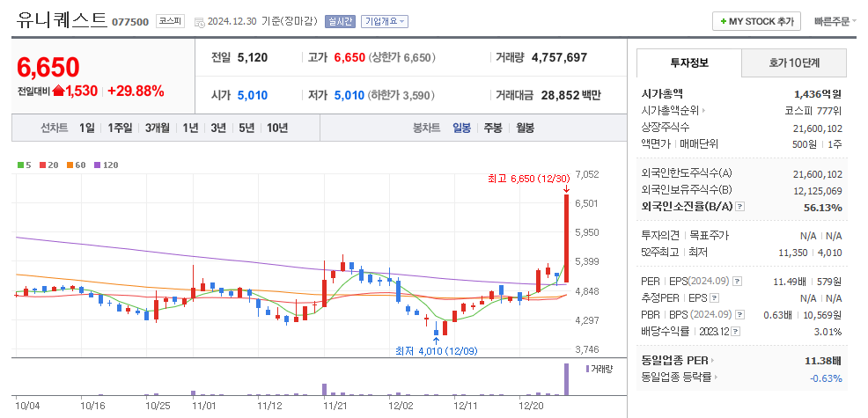The height and width of the screenshot is (418, 868).
Task: Click the 실시간 real-time button
Action: (x=340, y=22)
